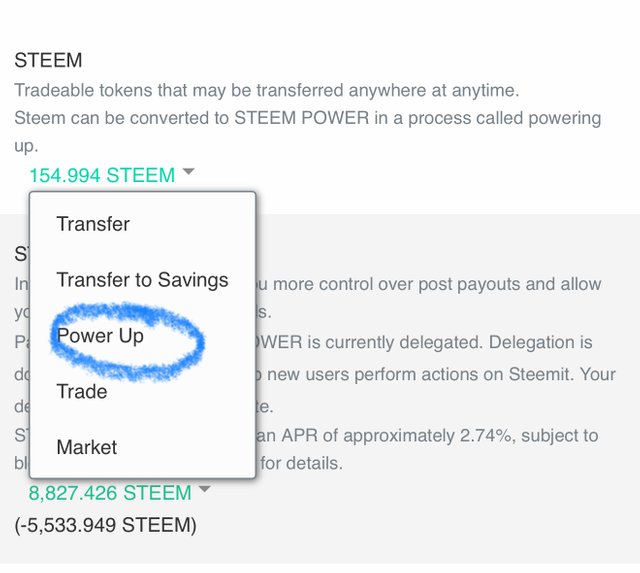Click the (-5,533.949 STEEM) delegated amount
Image resolution: width=640 pixels, height=573 pixels.
pyautogui.click(x=105, y=525)
